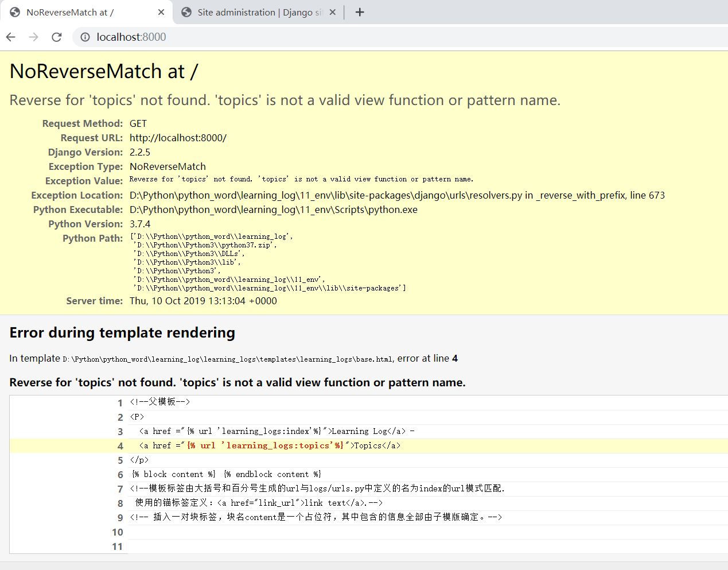This screenshot has height=570, width=728.
Task: Click the Python Version value 3.7.4
Action: point(140,224)
